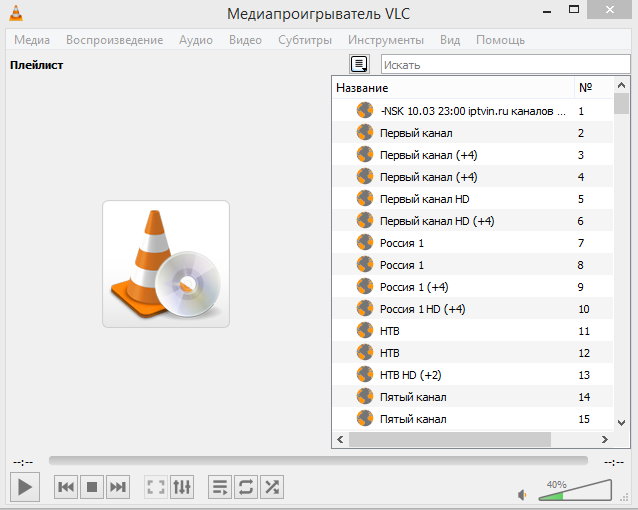Viewport: 638px width, 510px height.
Task: Select Пятый канал row number 15
Action: tap(473, 418)
